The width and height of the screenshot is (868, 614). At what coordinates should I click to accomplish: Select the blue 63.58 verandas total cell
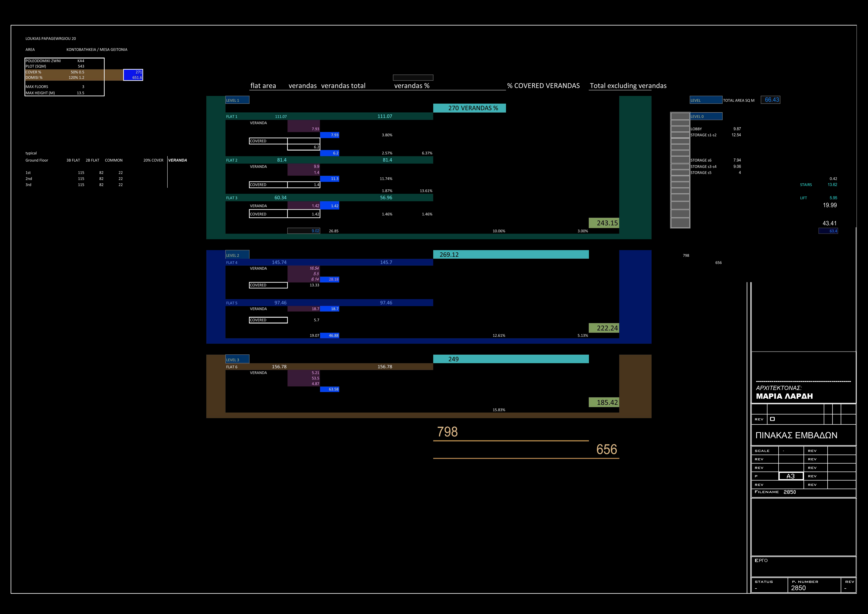click(x=330, y=389)
